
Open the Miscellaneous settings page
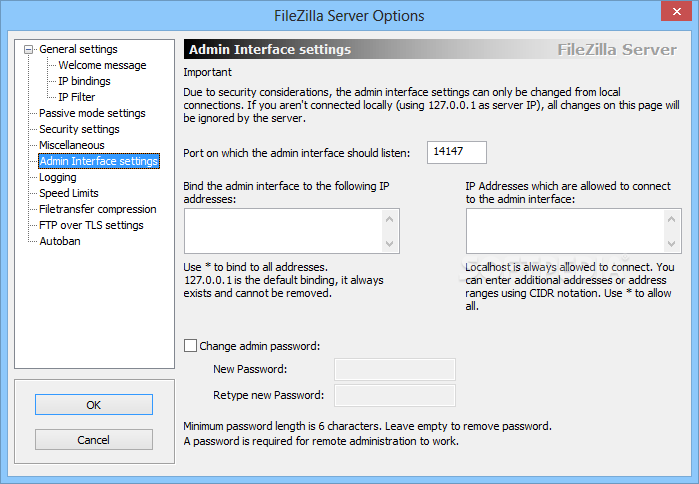[x=72, y=145]
